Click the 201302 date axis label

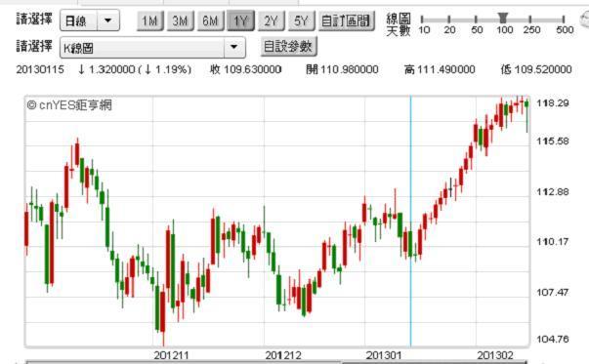[494, 355]
